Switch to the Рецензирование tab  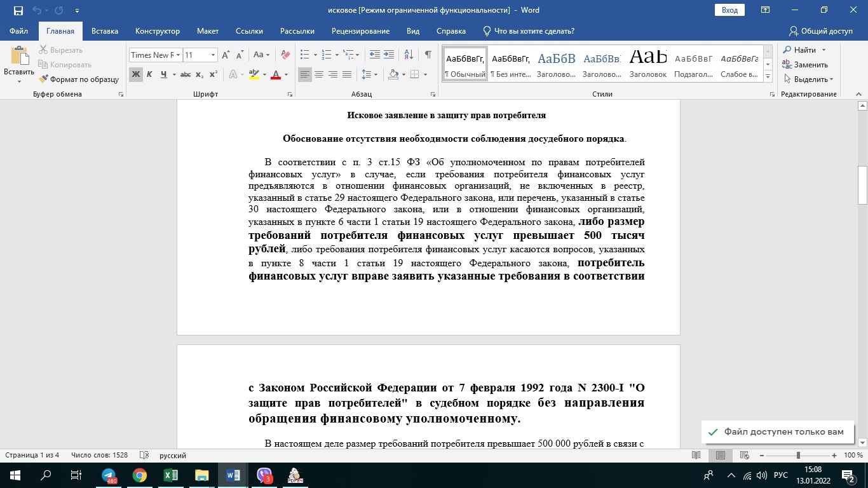(360, 31)
